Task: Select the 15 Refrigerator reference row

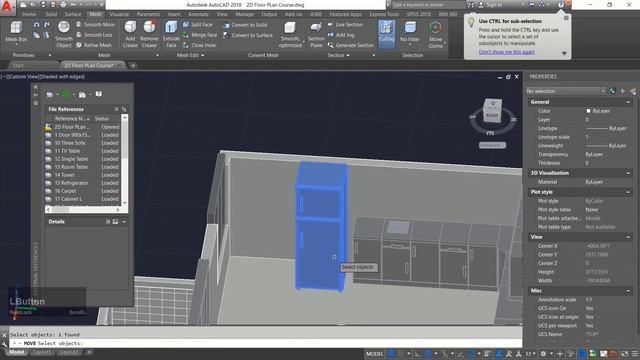Action: [83, 183]
